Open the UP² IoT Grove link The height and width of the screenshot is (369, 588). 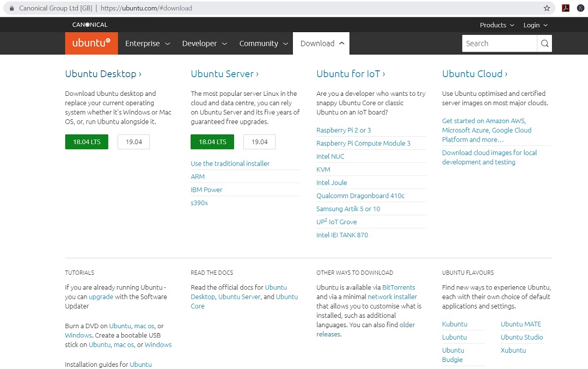click(x=336, y=222)
